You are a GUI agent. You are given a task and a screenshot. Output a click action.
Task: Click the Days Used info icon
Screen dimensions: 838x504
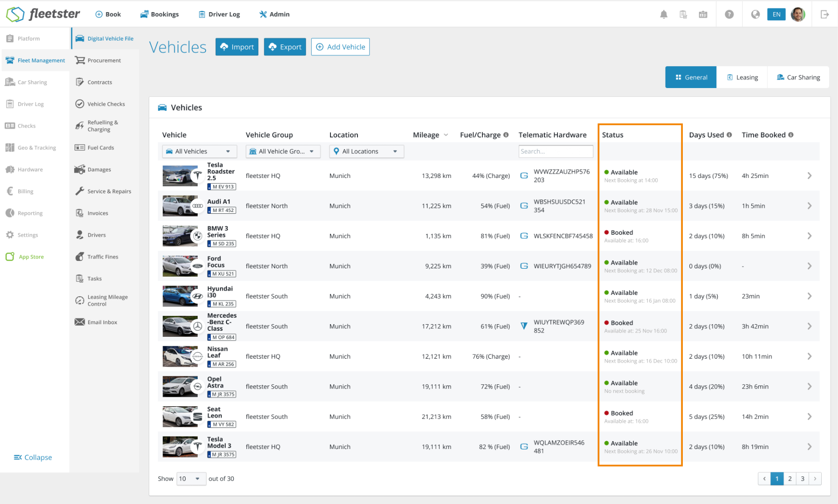point(729,135)
